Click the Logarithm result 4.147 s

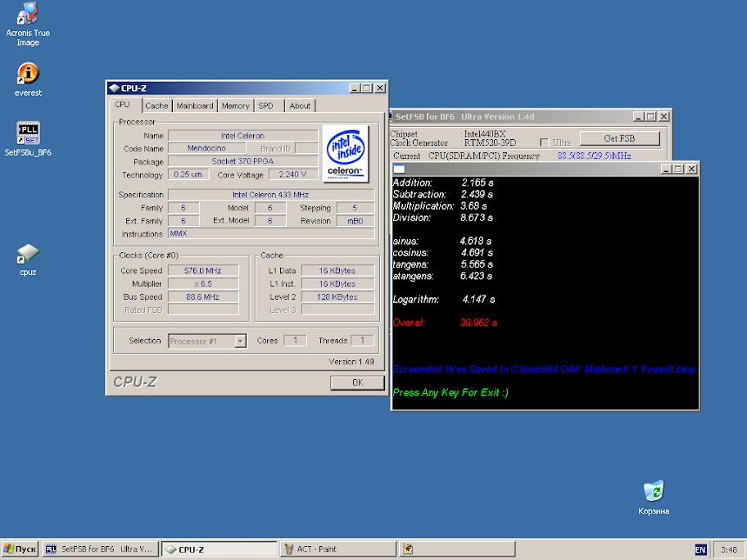pos(478,300)
